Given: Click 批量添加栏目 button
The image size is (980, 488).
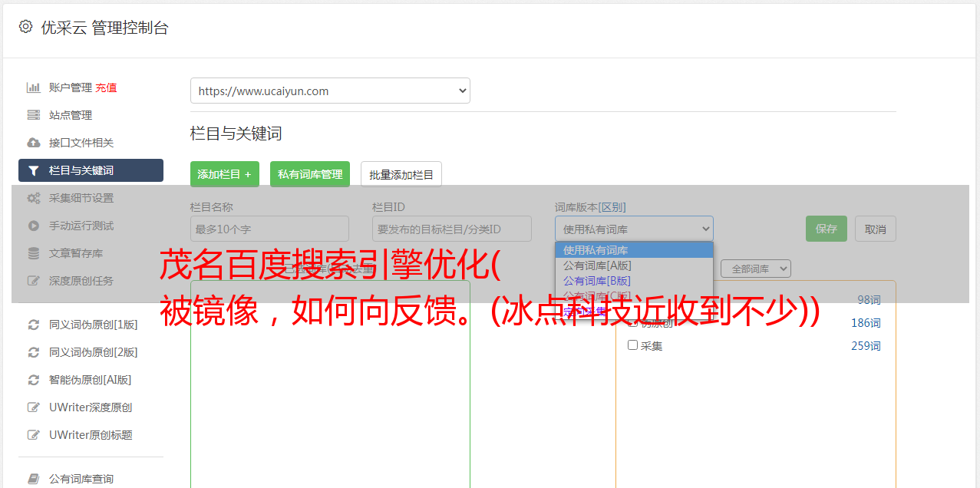Looking at the screenshot, I should coord(401,174).
